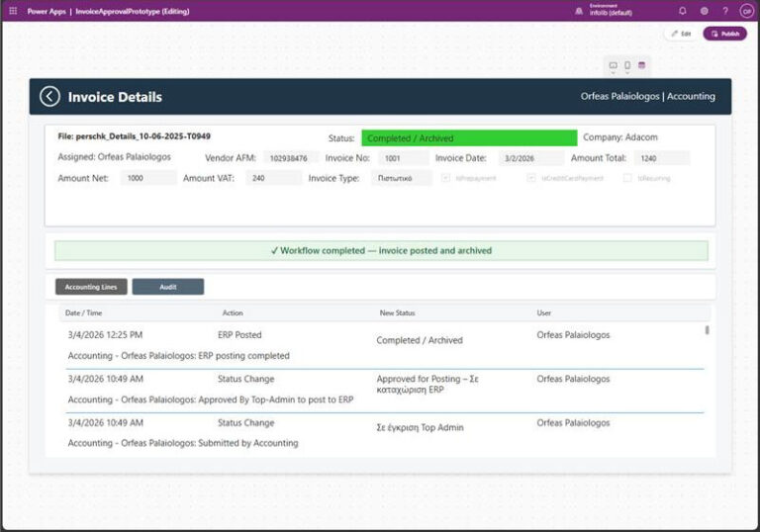Open the infolib (default) environment selector
The image size is (760, 532).
[x=611, y=10]
